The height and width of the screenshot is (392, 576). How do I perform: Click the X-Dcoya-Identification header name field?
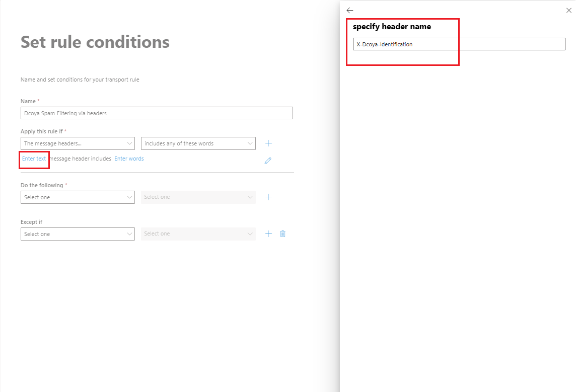point(459,44)
